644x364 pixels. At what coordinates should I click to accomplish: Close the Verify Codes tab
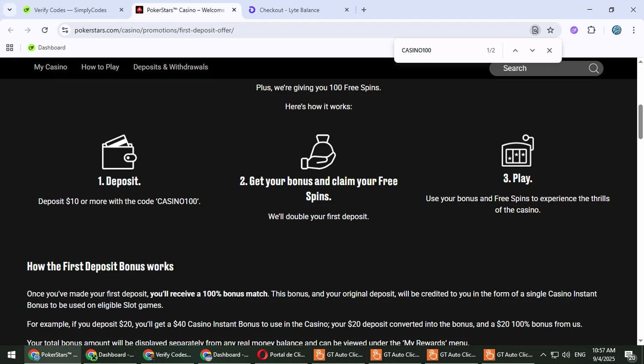click(121, 10)
